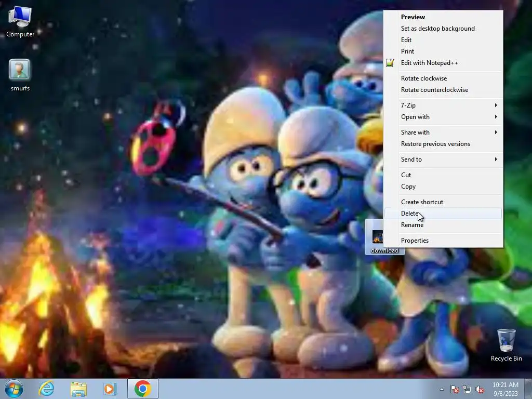Click the Notepad++ icon in context menu
This screenshot has width=532, height=399.
[x=390, y=63]
